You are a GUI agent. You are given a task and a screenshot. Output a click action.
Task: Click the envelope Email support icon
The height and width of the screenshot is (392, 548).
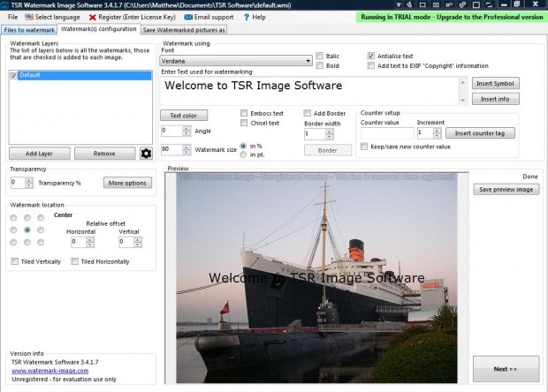[188, 17]
